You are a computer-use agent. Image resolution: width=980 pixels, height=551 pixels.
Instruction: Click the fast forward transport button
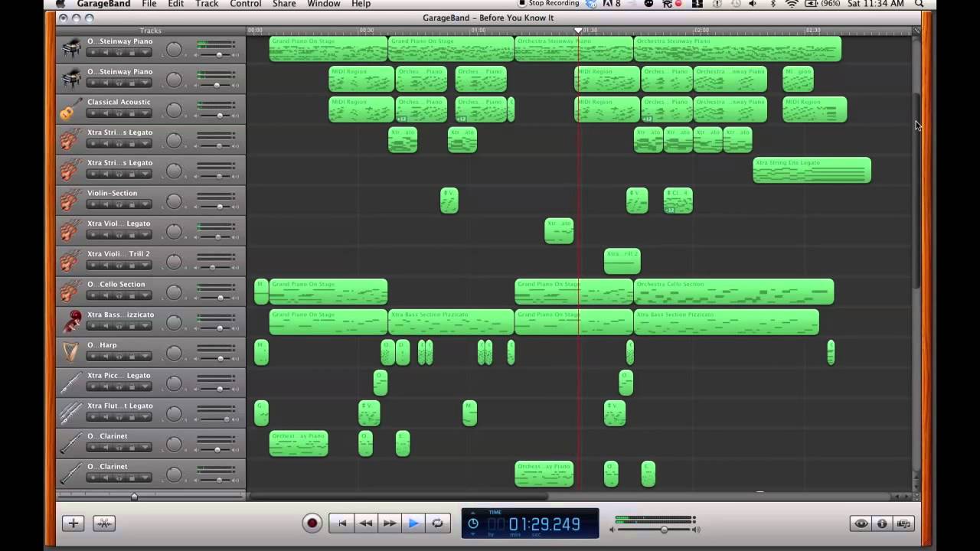(390, 523)
